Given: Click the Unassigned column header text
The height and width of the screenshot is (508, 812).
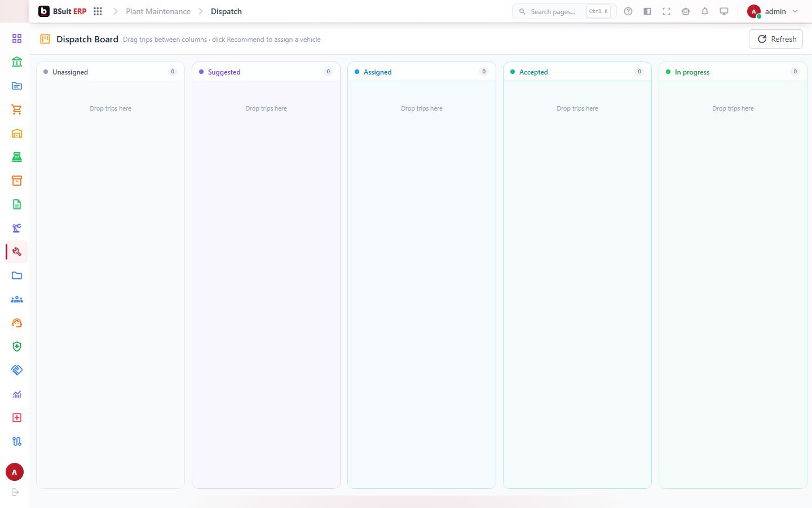Looking at the screenshot, I should coord(70,72).
